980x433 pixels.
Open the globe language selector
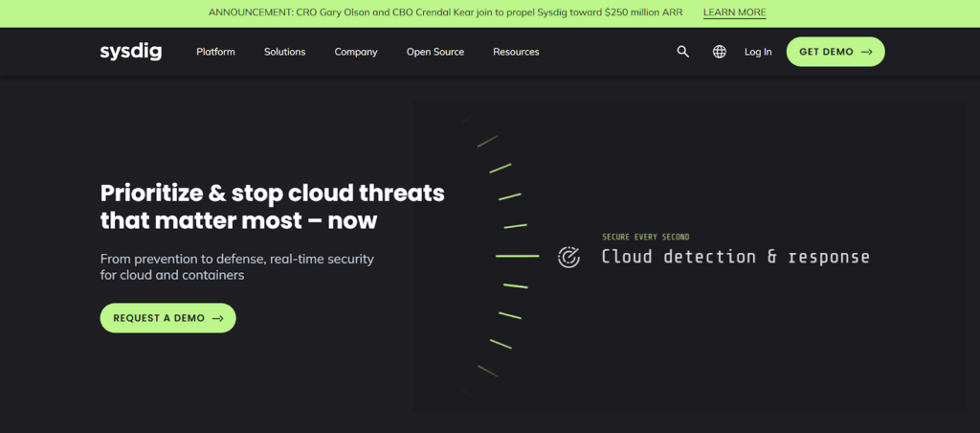coord(720,52)
